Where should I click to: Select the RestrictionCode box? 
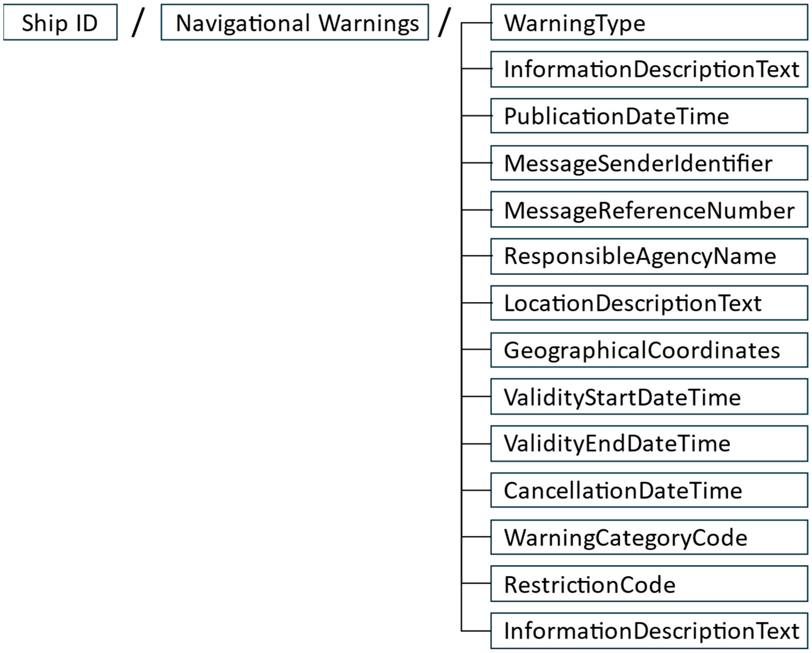649,584
